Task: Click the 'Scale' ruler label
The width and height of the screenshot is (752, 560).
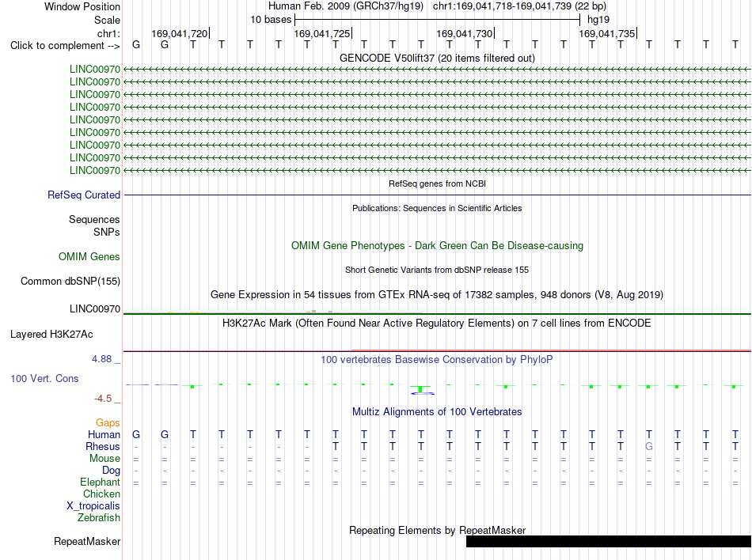Action: coord(107,20)
